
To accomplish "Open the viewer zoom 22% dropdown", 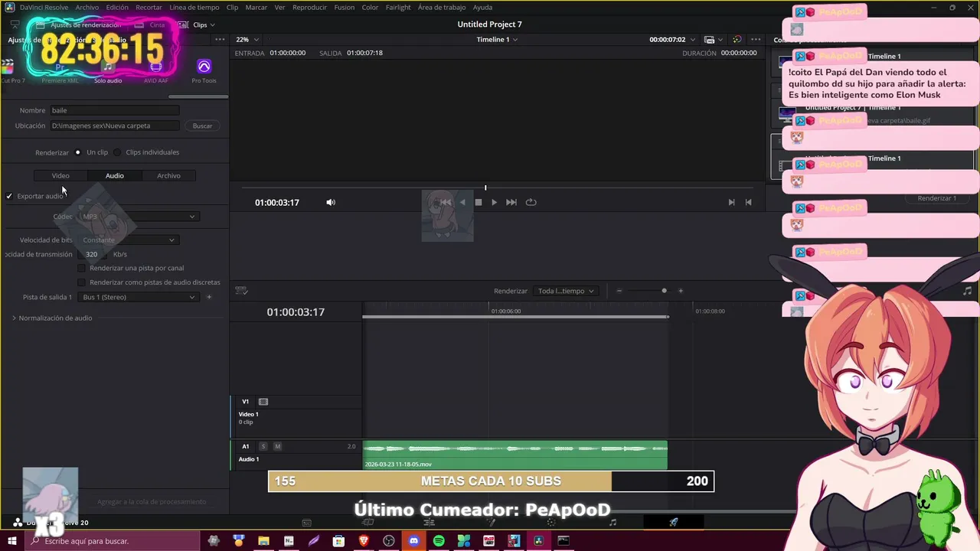I will tap(247, 39).
